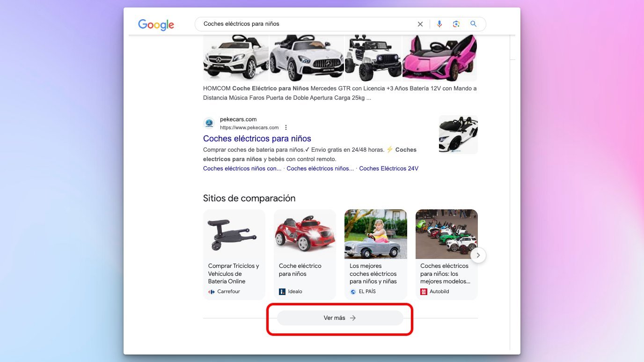Click 'Comprar coches de bateria para niños' snippet text
Screen dimensions: 644x362
tap(310, 155)
